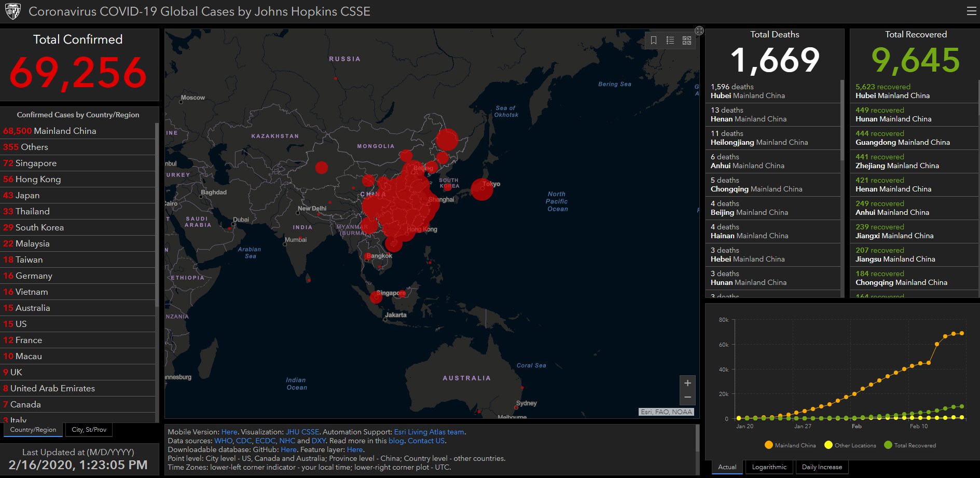Show the map legend
This screenshot has width=980, height=478.
(x=670, y=40)
